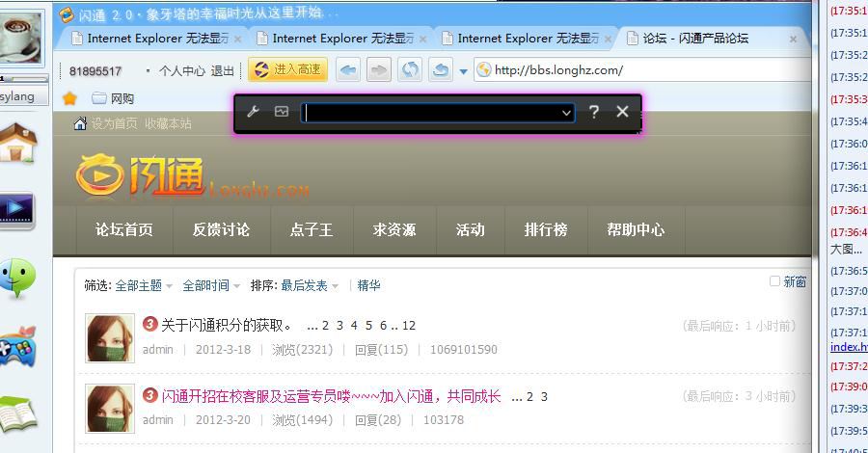Close the first Internet Explorer tab
868x453 pixels.
pos(237,39)
